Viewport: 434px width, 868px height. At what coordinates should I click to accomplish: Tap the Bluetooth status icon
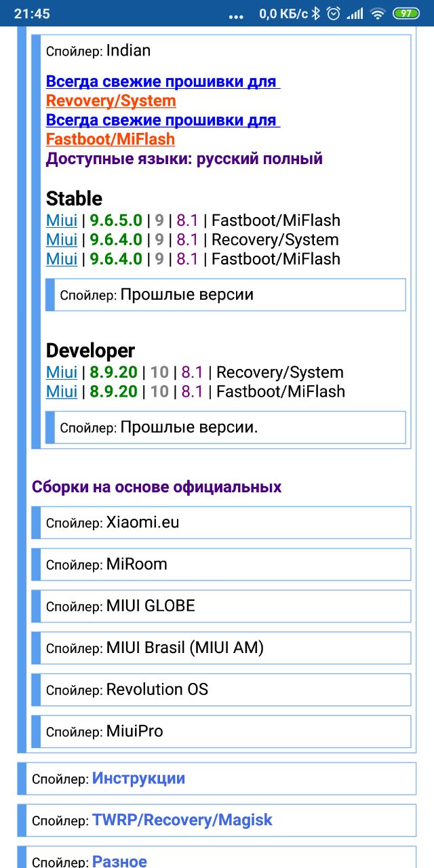tap(315, 14)
